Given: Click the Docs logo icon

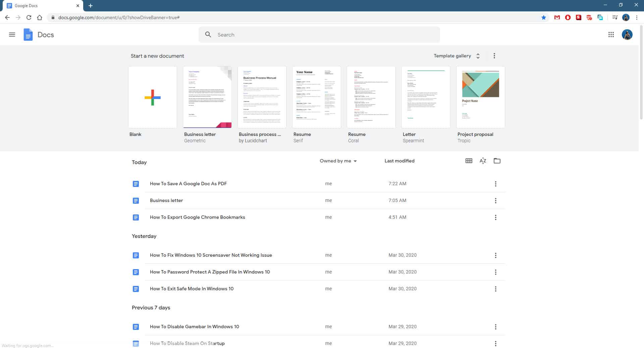Looking at the screenshot, I should [x=28, y=35].
